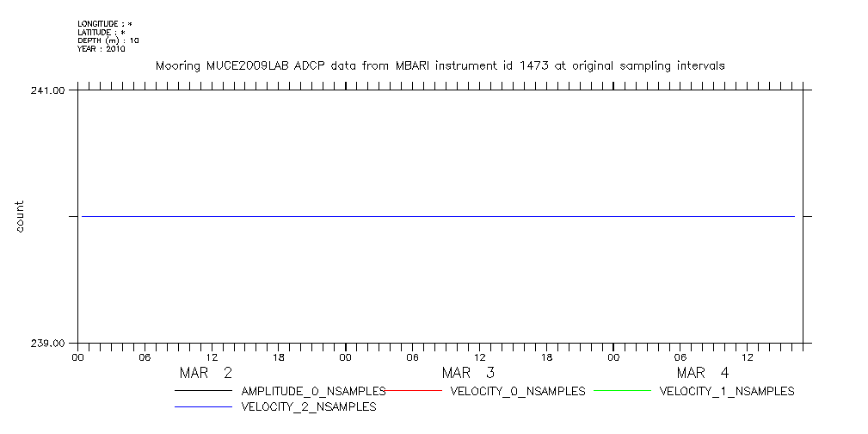Viewport: 868px width, 434px height.
Task: Select the YEAR : 2010 header text
Action: pos(102,49)
